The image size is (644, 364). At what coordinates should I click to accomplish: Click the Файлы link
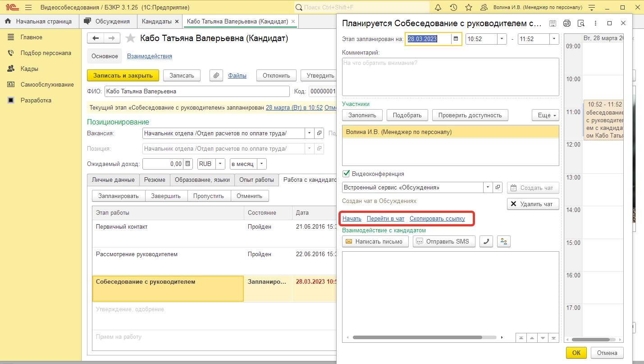coord(237,75)
